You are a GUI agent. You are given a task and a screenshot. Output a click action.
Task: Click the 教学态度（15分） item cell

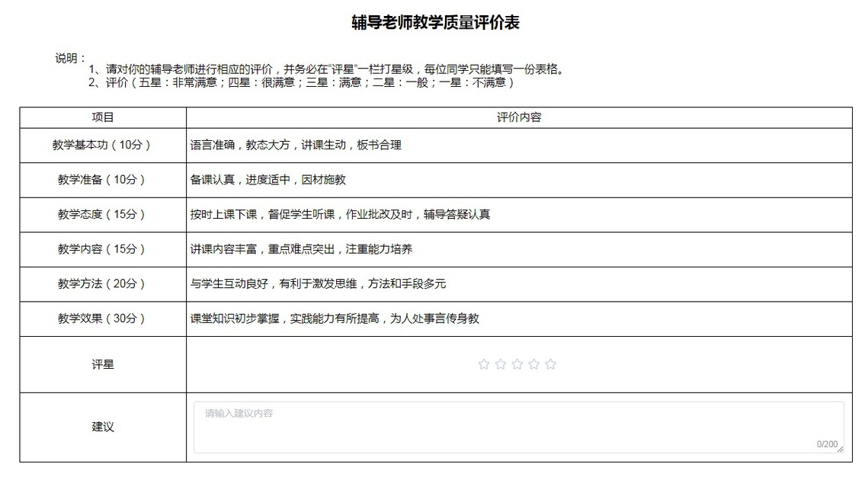click(103, 214)
